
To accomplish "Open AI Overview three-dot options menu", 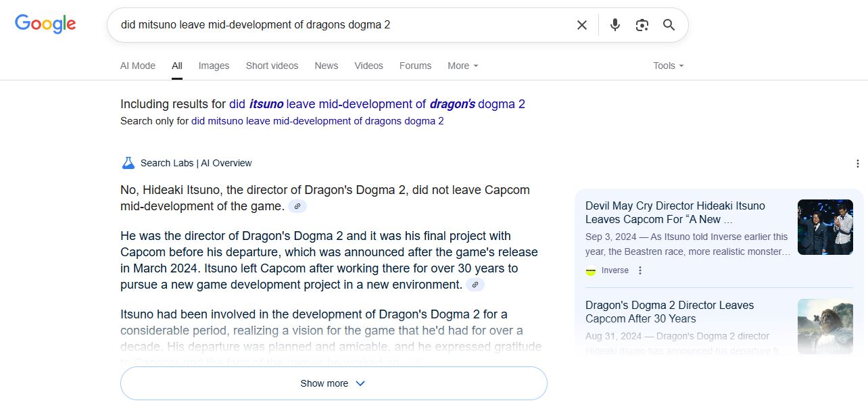I will (857, 164).
